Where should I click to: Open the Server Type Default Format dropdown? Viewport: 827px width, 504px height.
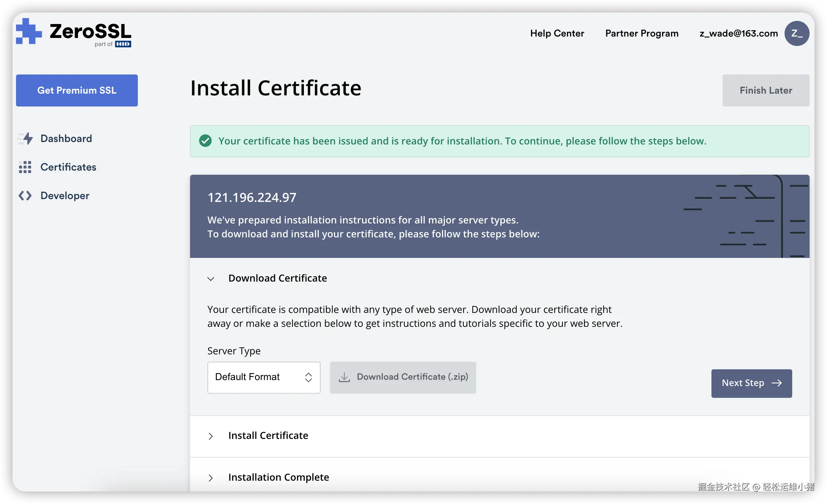(264, 378)
